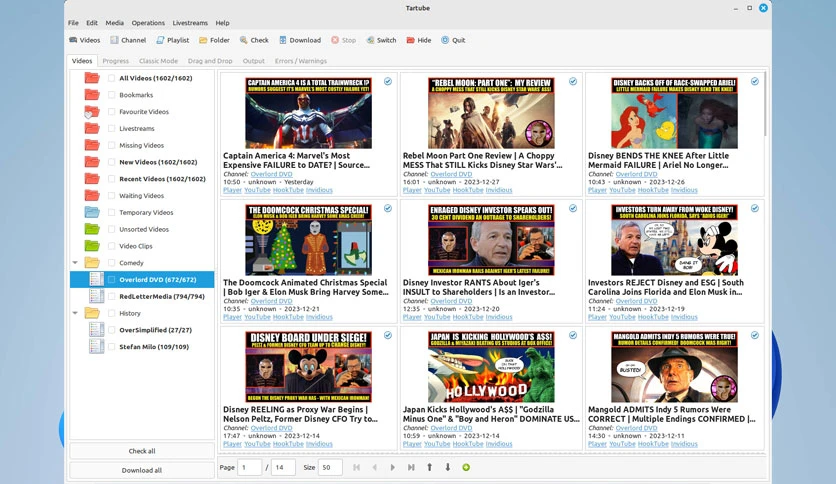Click the up arrow icon in the page bar
Screen dimensions: 836x484
[429, 467]
